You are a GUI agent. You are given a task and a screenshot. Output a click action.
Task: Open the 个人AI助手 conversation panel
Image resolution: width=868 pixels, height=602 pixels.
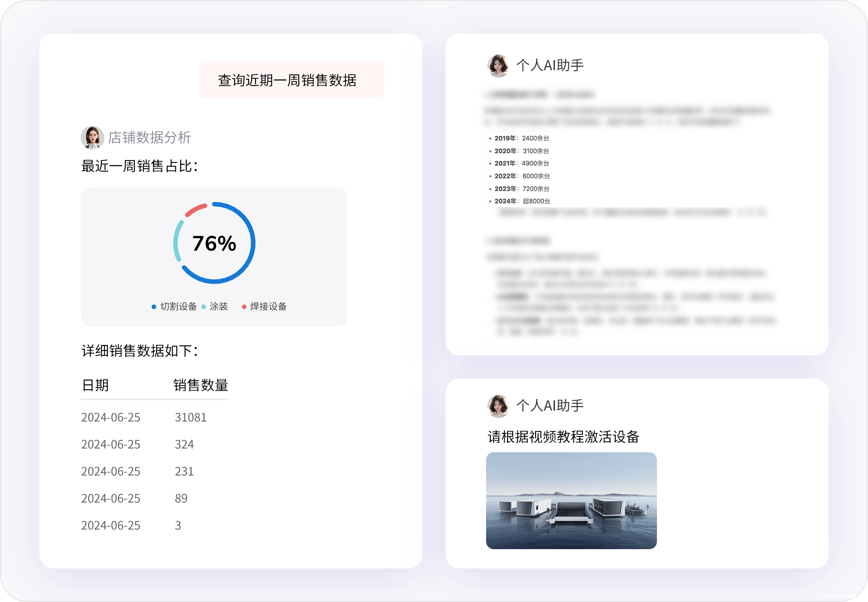(550, 65)
